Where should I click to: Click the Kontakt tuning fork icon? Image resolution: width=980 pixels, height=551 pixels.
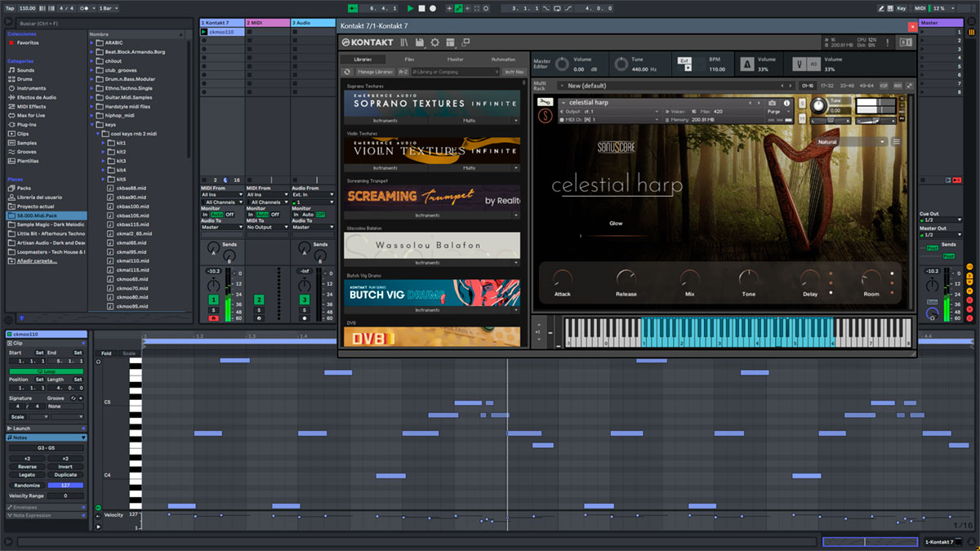pos(798,64)
